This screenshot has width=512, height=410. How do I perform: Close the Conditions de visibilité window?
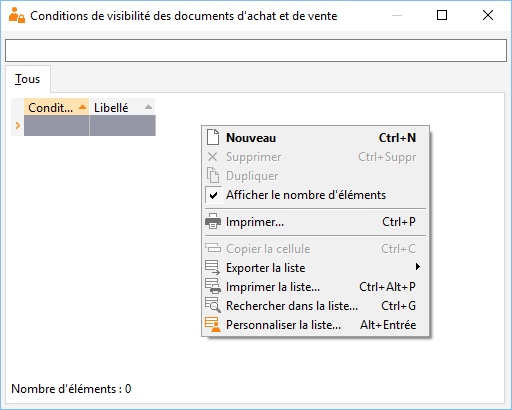(488, 15)
